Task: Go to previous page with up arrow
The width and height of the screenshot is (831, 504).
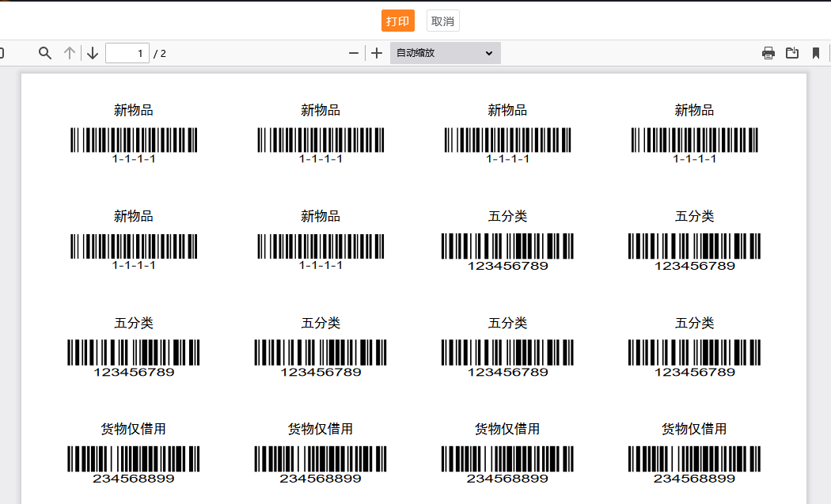Action: tap(70, 53)
